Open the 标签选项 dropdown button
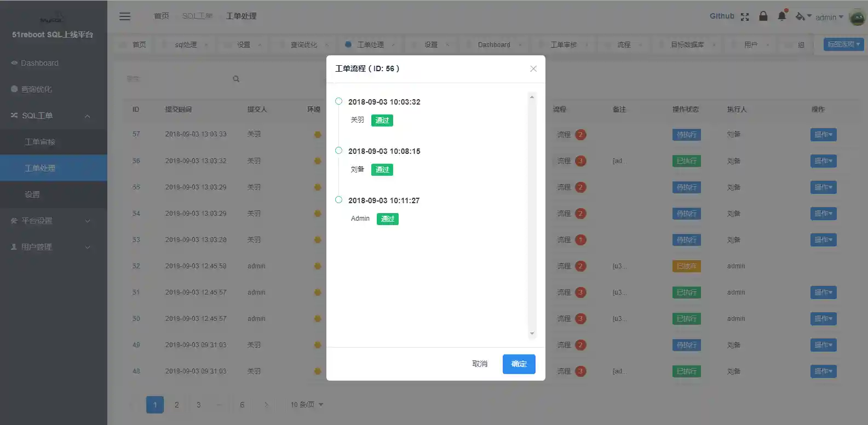The height and width of the screenshot is (425, 868). click(x=844, y=44)
